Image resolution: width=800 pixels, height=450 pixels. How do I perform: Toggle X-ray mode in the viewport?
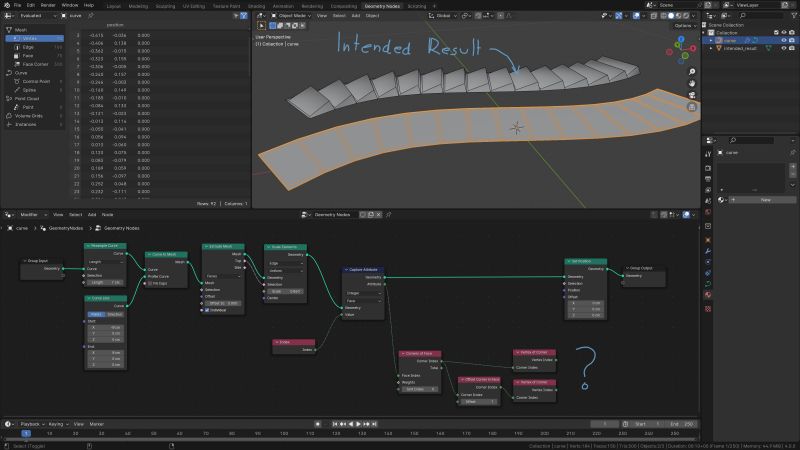click(654, 16)
